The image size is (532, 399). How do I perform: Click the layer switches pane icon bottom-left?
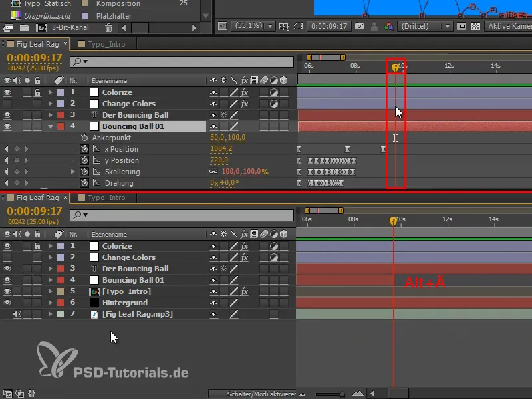click(7, 394)
